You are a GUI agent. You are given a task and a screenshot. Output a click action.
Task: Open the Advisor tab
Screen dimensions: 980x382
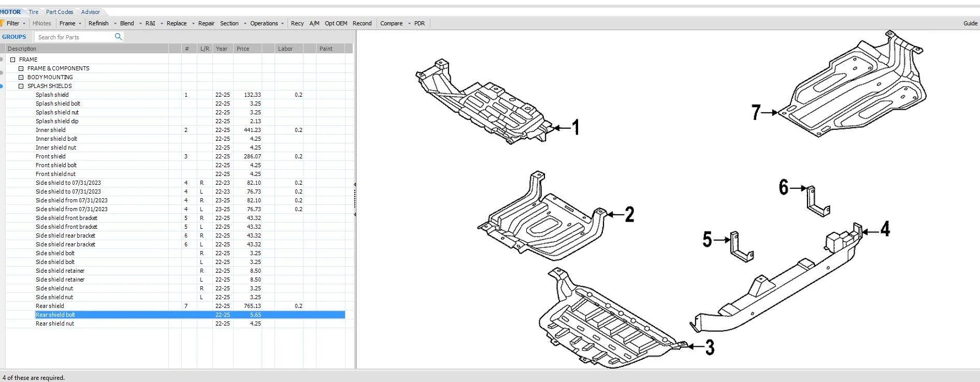[x=91, y=12]
